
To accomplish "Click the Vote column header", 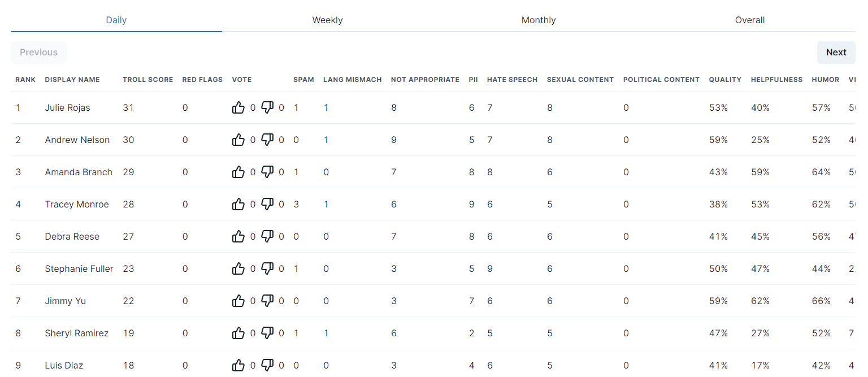I will coord(242,80).
